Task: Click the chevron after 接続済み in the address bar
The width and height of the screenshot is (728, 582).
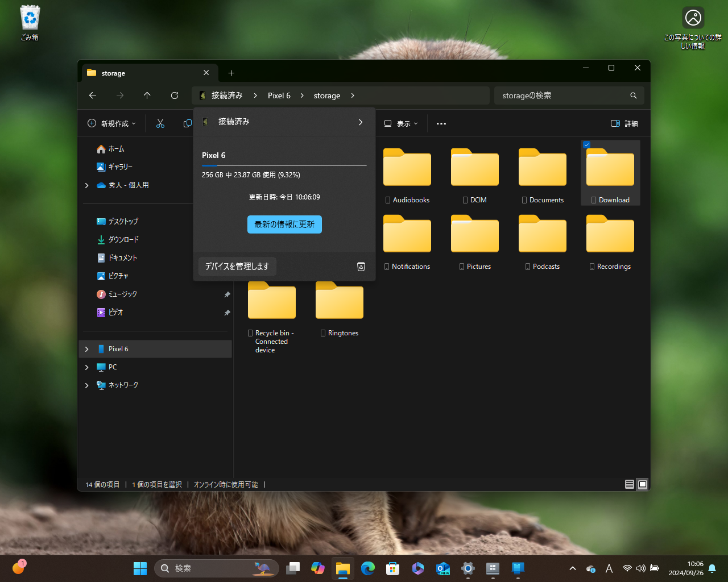Action: tap(255, 95)
